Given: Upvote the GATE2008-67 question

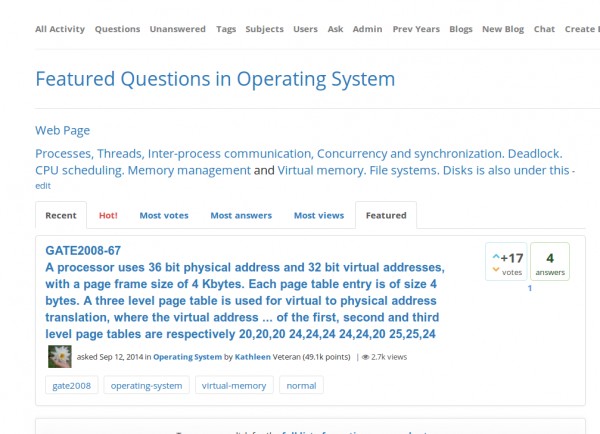Looking at the screenshot, I should 496,257.
